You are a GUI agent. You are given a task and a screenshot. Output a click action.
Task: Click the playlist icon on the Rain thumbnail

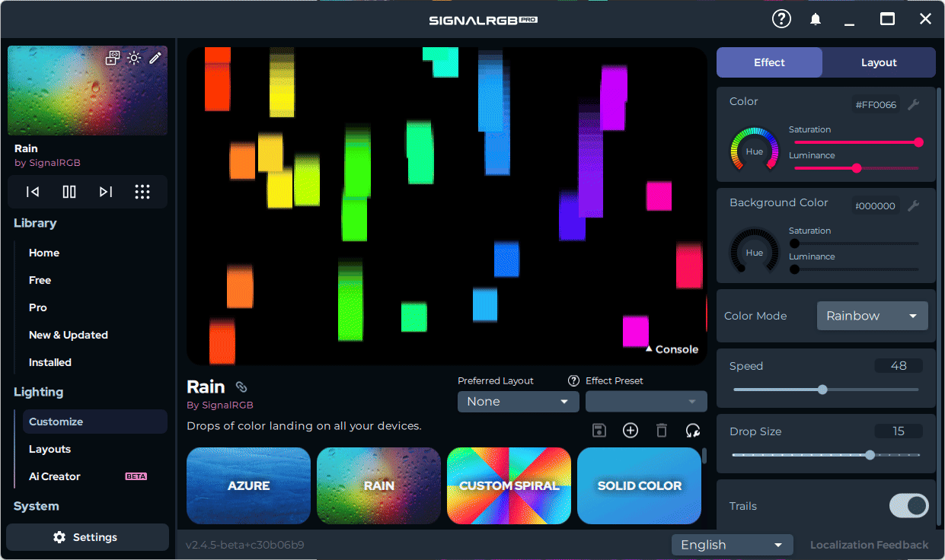click(113, 58)
